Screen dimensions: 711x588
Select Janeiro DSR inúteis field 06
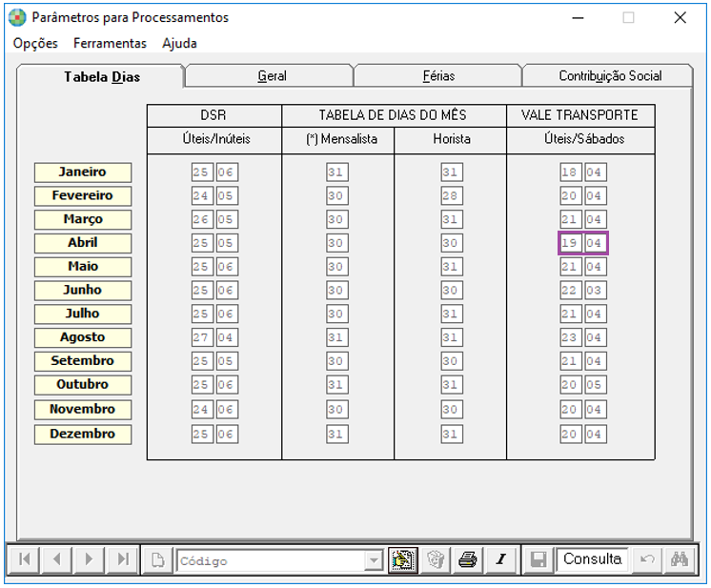tap(227, 172)
